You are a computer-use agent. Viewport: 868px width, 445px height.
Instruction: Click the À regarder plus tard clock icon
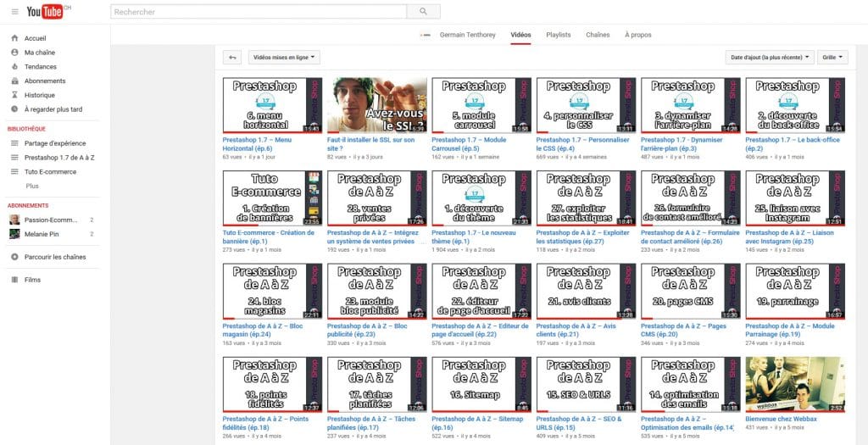tap(14, 109)
